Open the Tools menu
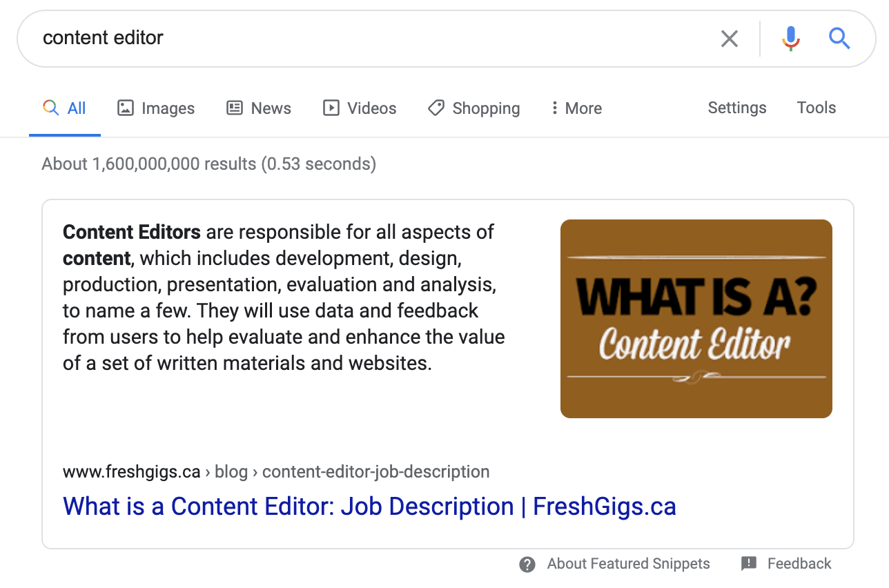 tap(816, 108)
